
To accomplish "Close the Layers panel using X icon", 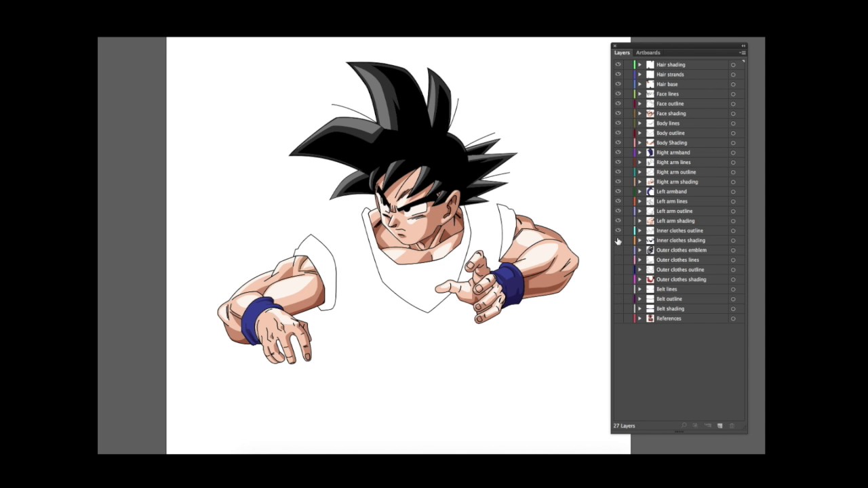I will 615,45.
